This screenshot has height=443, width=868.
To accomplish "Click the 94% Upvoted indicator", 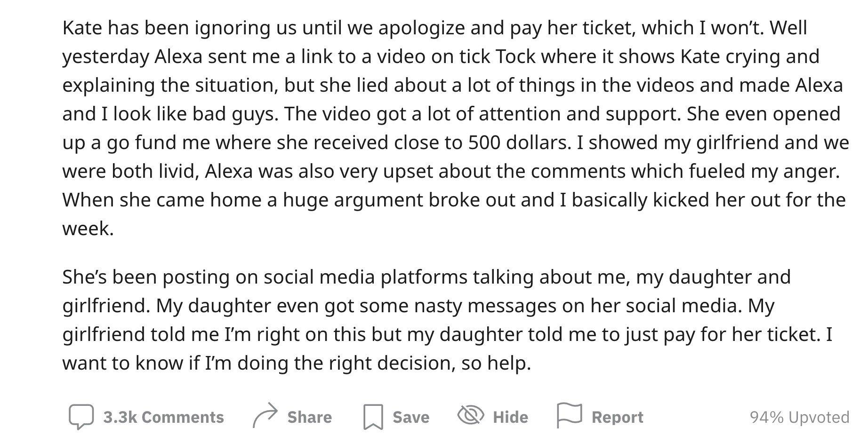I will coord(799,417).
